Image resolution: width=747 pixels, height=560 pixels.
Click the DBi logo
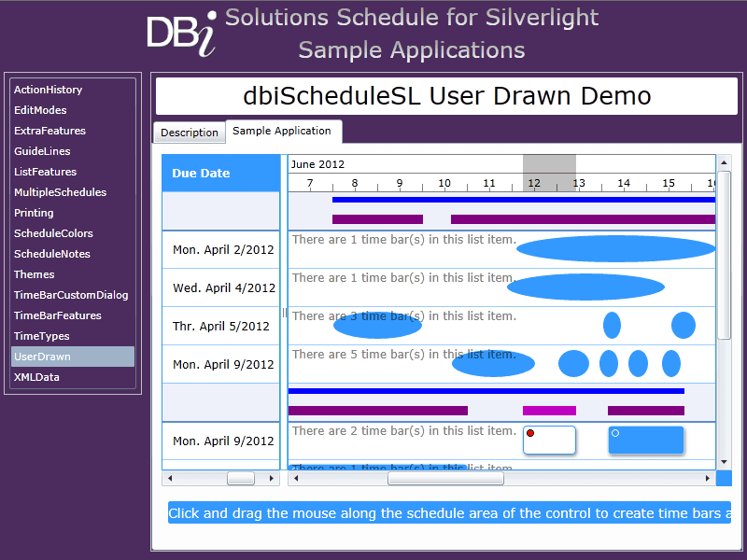tap(181, 34)
